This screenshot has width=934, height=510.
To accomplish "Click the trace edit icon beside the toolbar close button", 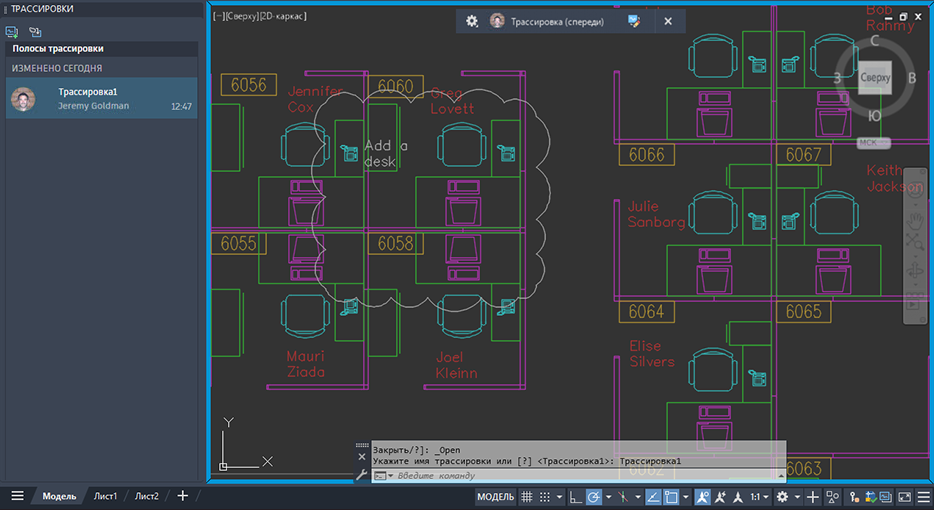I will [x=634, y=21].
